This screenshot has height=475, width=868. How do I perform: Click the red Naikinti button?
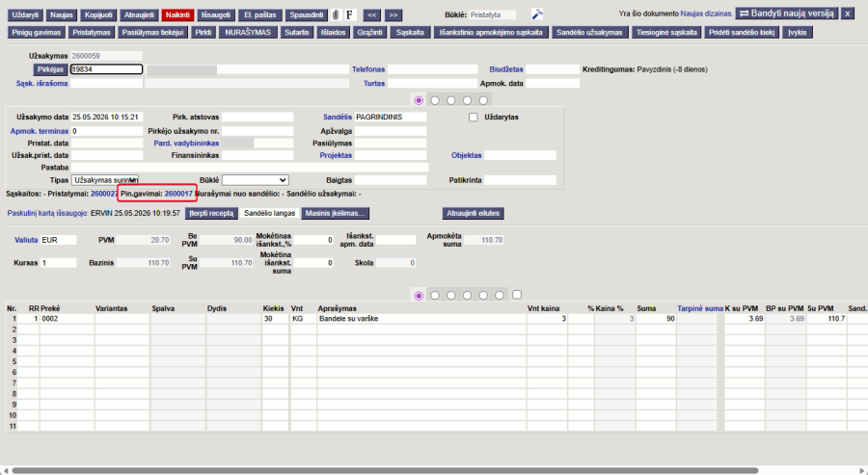point(177,14)
